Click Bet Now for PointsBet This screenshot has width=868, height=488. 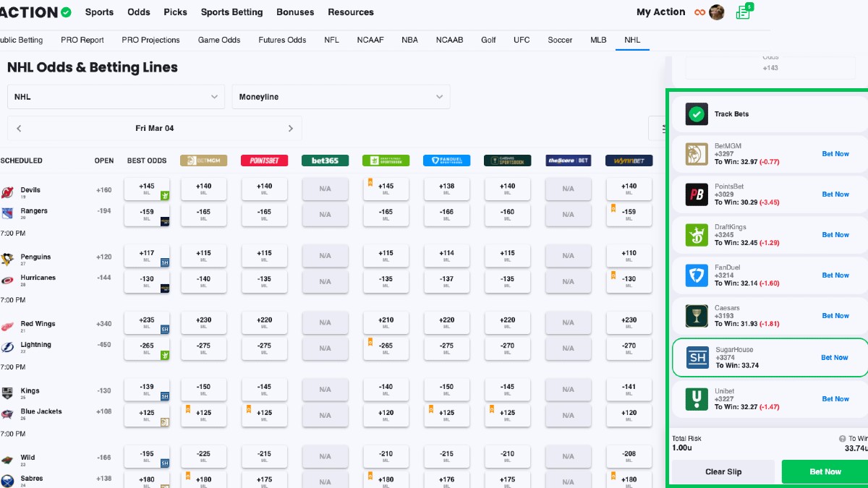835,194
